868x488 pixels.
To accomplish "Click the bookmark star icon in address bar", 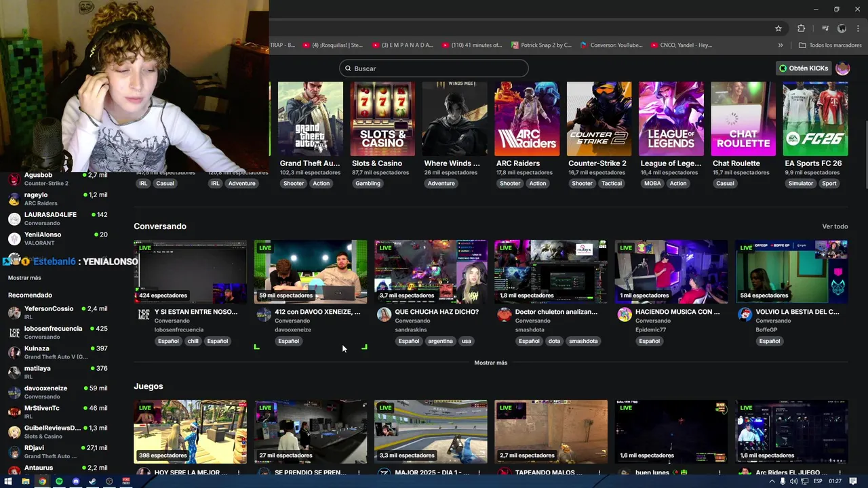I will pos(778,28).
